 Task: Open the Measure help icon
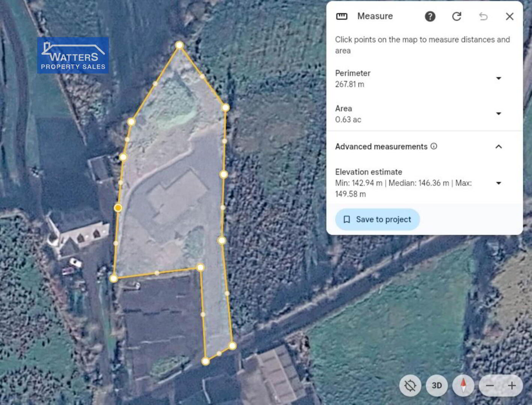[x=430, y=16]
